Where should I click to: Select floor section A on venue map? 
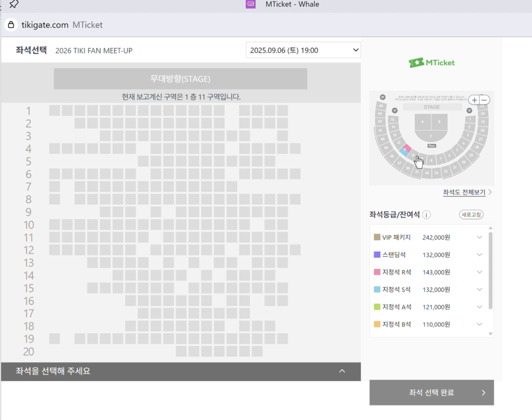422,122
